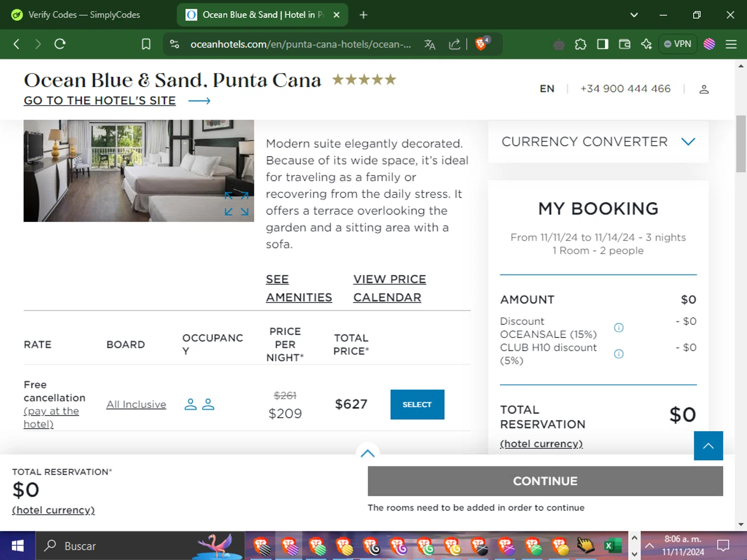Expand the bottom reservation summary chevron
747x560 pixels.
368,453
